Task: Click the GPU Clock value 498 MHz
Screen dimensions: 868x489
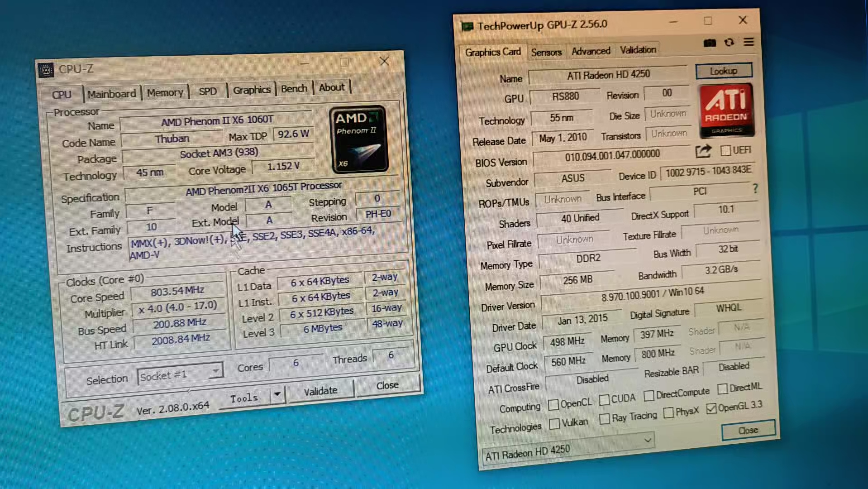Action: coord(568,342)
